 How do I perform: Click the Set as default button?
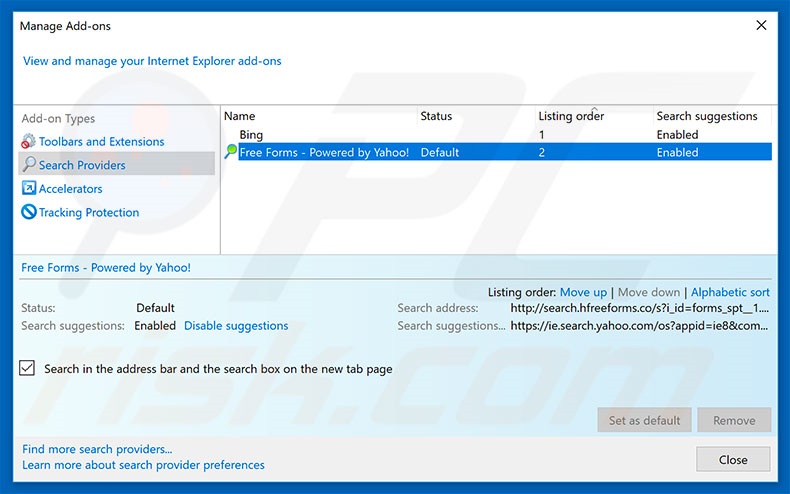pyautogui.click(x=644, y=420)
